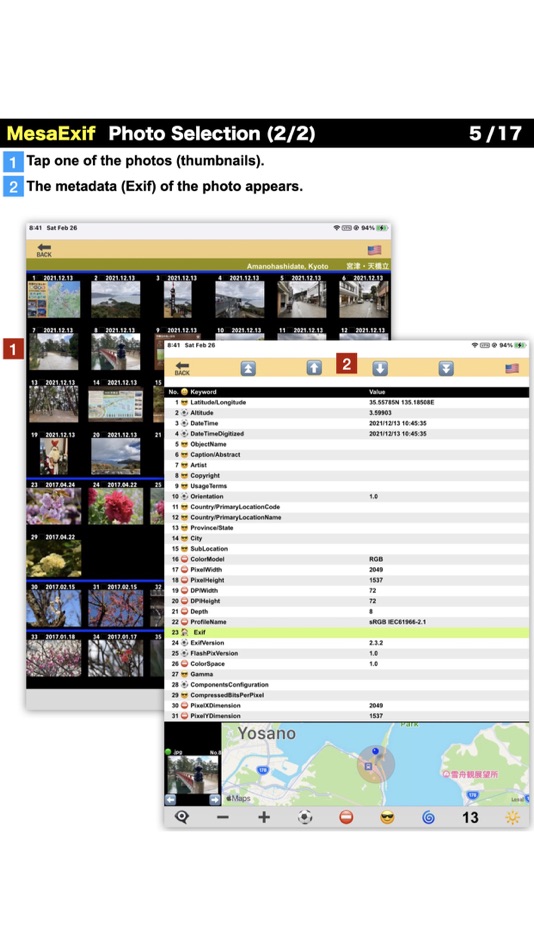This screenshot has height=950, width=534.
Task: Tap the US flag icon in the photo grid screen
Action: (x=375, y=250)
